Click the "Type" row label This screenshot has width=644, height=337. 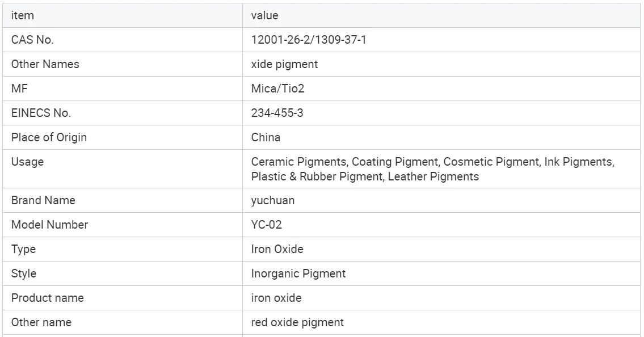23,249
